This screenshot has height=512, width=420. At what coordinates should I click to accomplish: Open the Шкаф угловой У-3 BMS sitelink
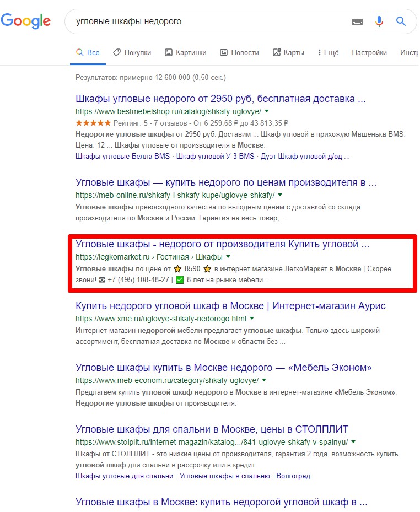tap(215, 157)
